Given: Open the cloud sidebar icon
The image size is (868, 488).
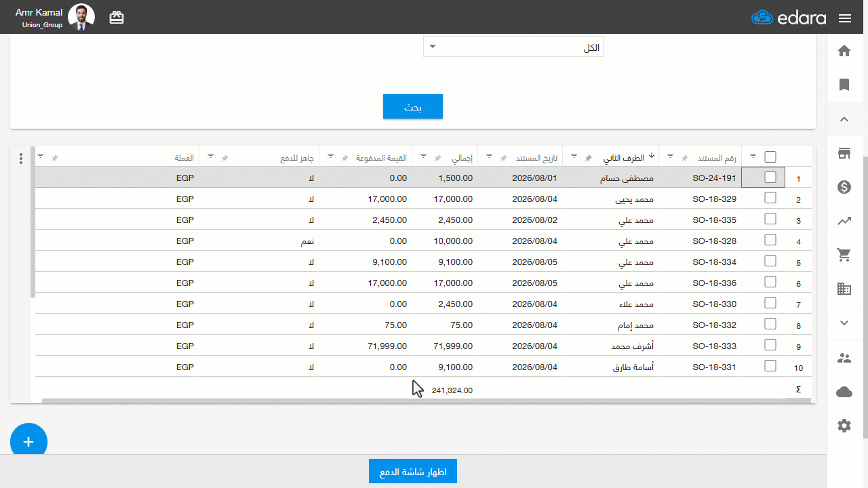Looking at the screenshot, I should point(844,392).
